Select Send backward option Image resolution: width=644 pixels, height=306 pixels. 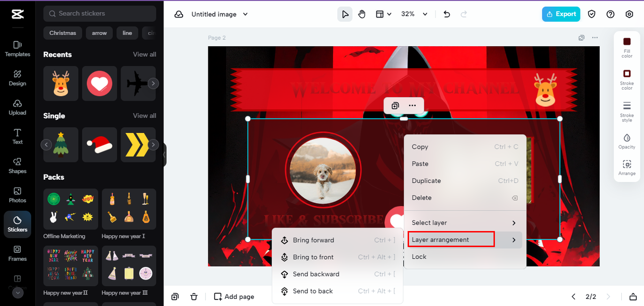pos(338,274)
